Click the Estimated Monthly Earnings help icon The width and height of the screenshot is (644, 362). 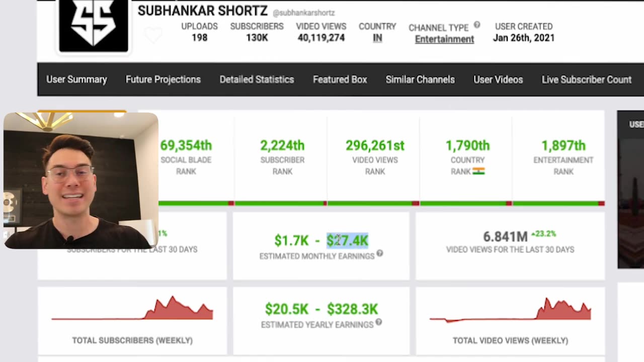point(380,253)
